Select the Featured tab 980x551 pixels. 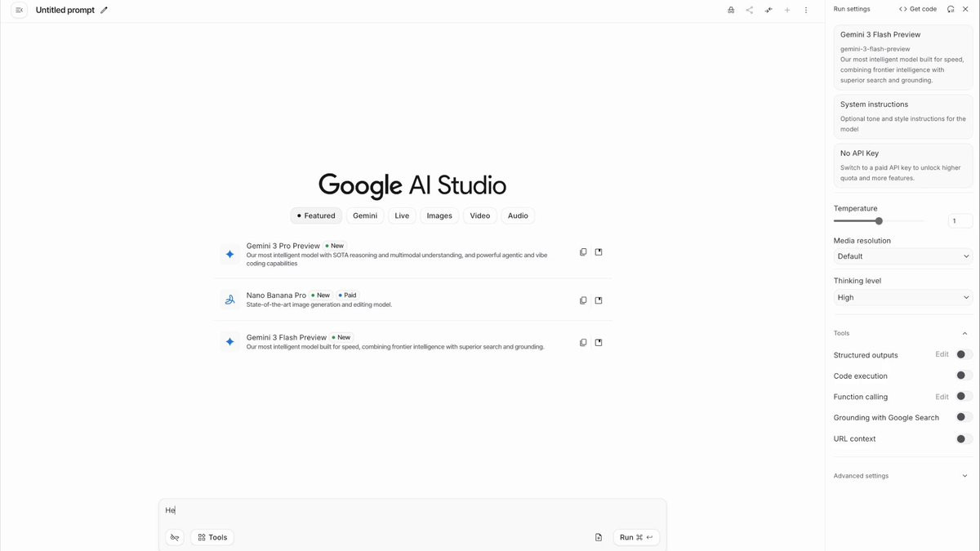click(316, 216)
